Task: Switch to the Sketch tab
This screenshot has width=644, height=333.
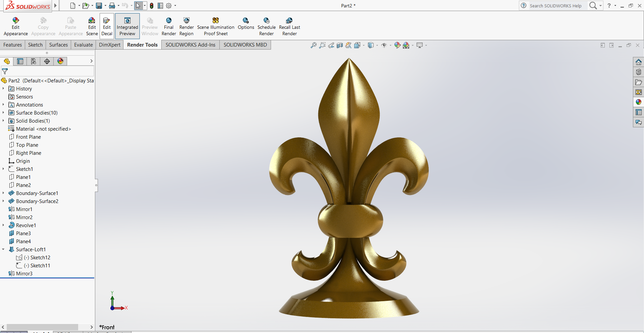Action: (x=35, y=45)
